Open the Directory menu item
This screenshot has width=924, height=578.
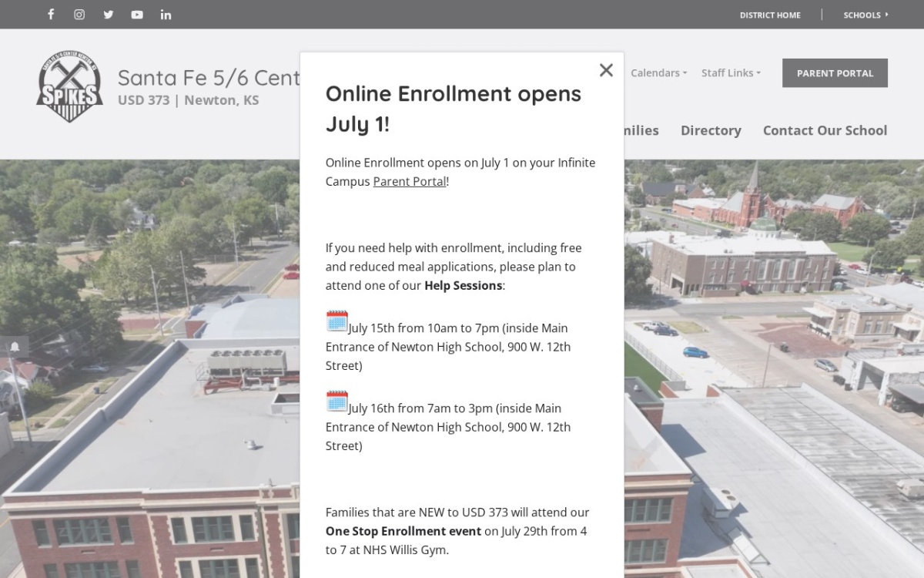tap(711, 130)
